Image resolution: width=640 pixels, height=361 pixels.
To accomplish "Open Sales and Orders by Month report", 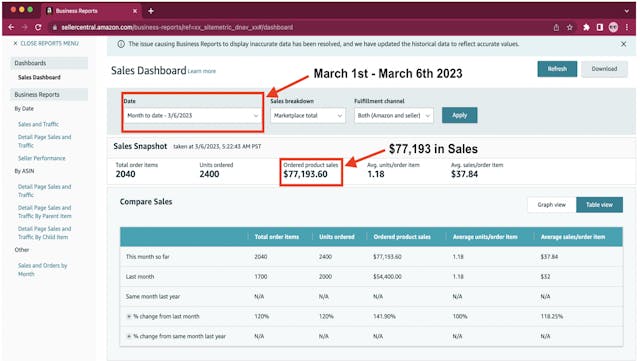I will coord(42,270).
